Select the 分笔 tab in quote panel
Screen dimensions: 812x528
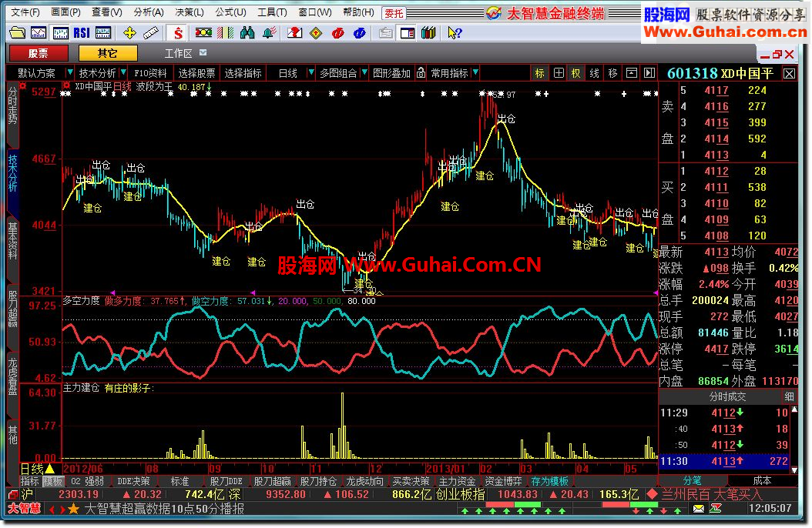[x=693, y=480]
